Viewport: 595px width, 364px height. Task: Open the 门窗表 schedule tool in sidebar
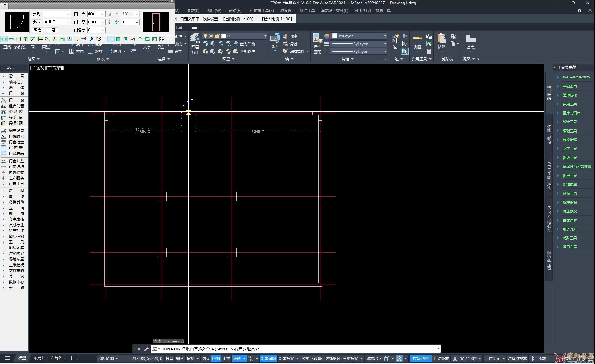click(13, 148)
